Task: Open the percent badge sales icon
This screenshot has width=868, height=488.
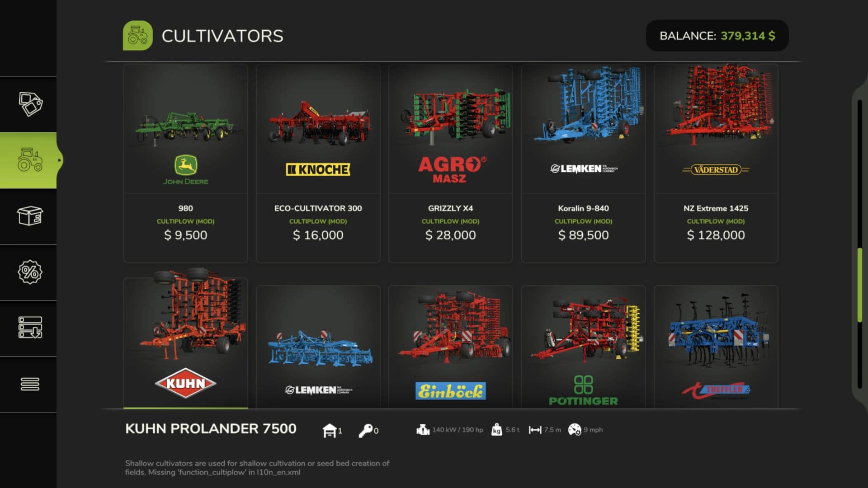Action: coord(30,272)
